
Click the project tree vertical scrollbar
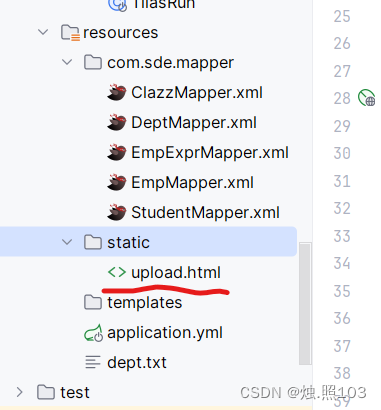pyautogui.click(x=305, y=304)
